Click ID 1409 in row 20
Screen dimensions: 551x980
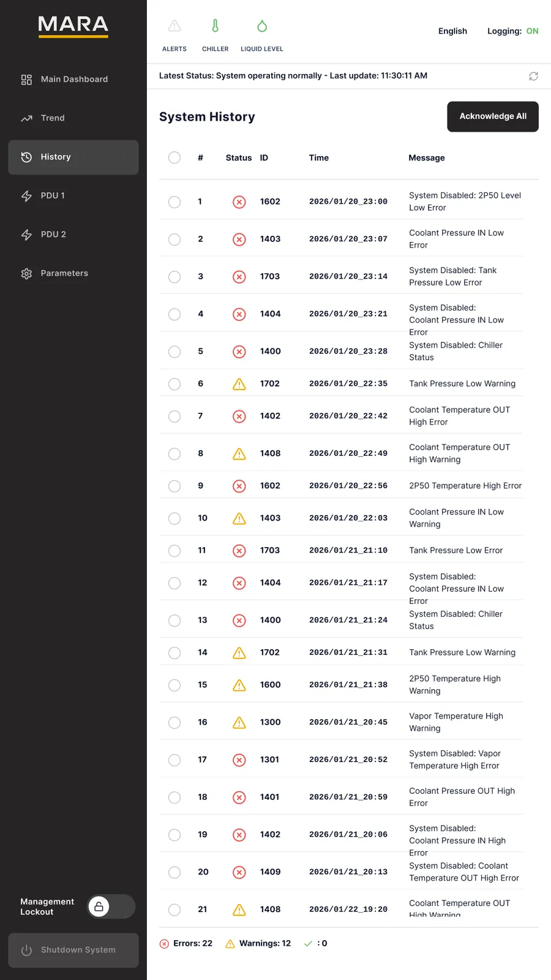pos(270,872)
